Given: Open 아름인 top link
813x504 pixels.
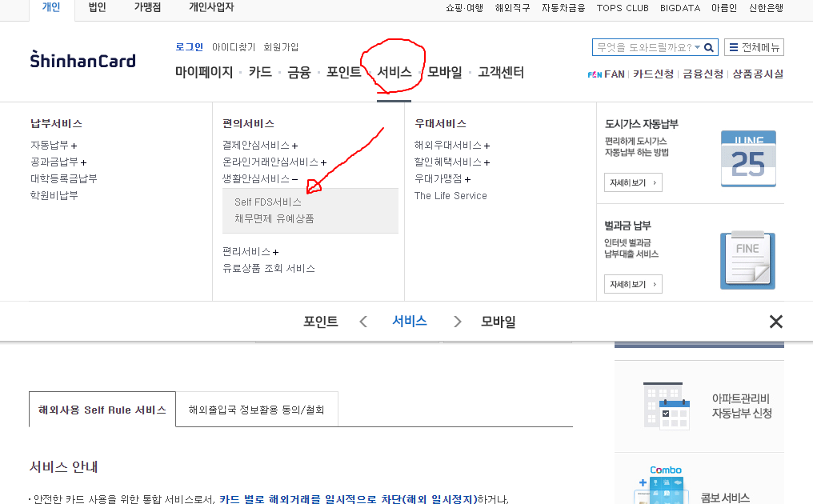Looking at the screenshot, I should pyautogui.click(x=724, y=8).
